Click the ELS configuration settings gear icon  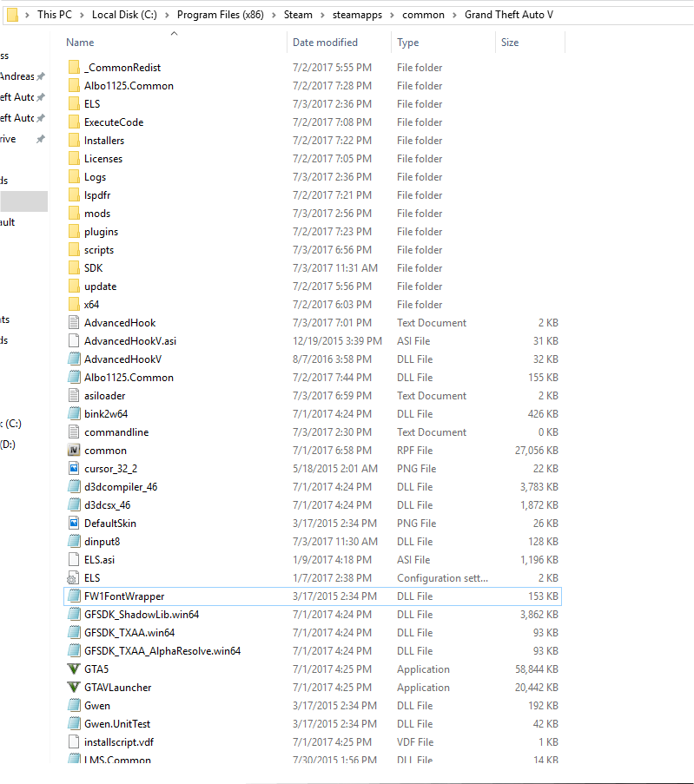pyautogui.click(x=74, y=578)
